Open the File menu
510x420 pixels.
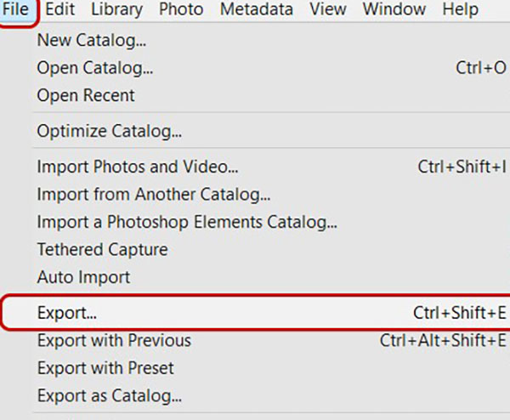pyautogui.click(x=16, y=10)
